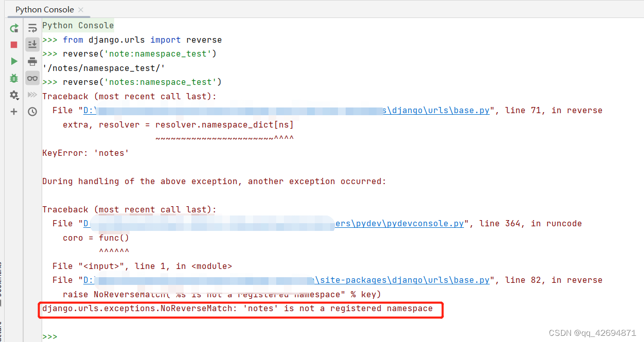Select the Attach Debugger bug icon
This screenshot has height=342, width=644.
pyautogui.click(x=14, y=78)
